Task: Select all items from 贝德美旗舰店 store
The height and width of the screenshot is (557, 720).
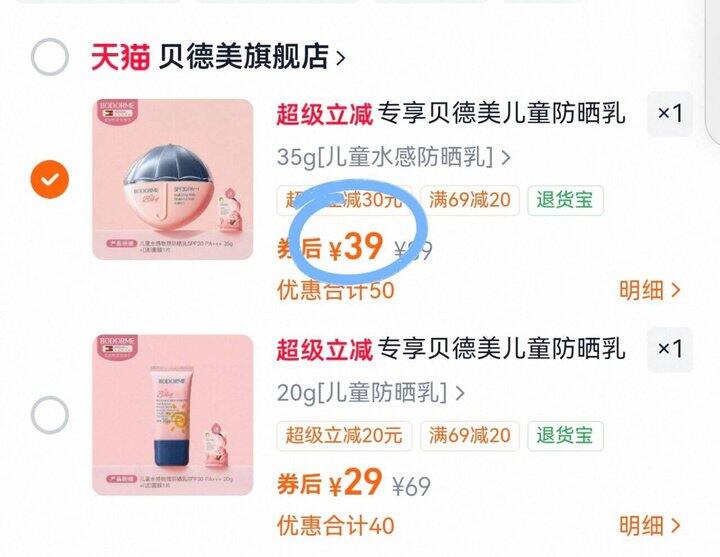Action: pyautogui.click(x=50, y=57)
